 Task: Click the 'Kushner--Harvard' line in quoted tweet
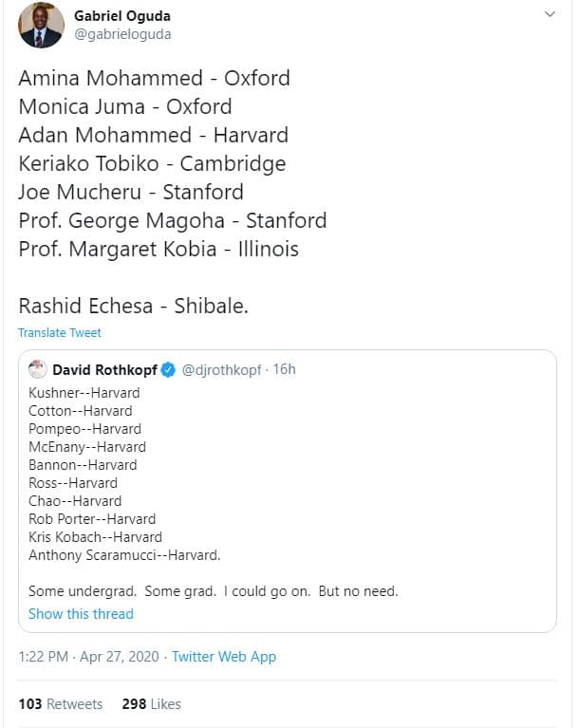pos(84,392)
